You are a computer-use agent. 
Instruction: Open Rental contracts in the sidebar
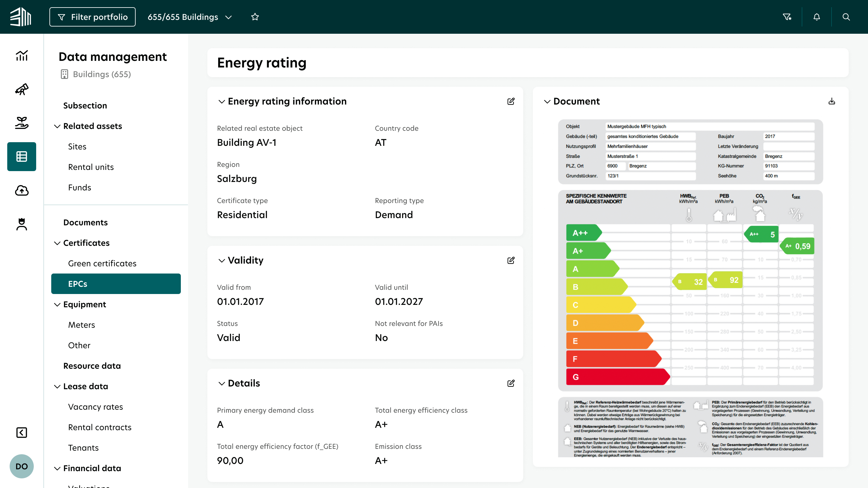point(100,427)
